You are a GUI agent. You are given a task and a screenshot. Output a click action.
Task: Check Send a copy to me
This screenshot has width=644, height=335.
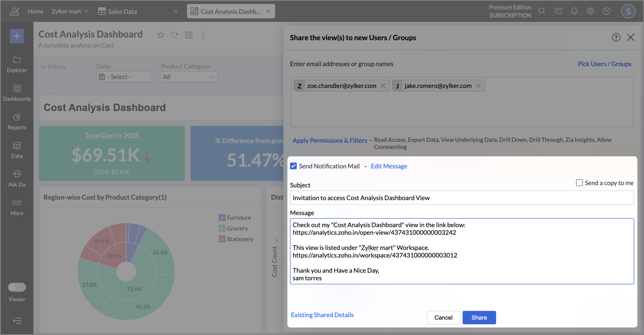tap(579, 183)
